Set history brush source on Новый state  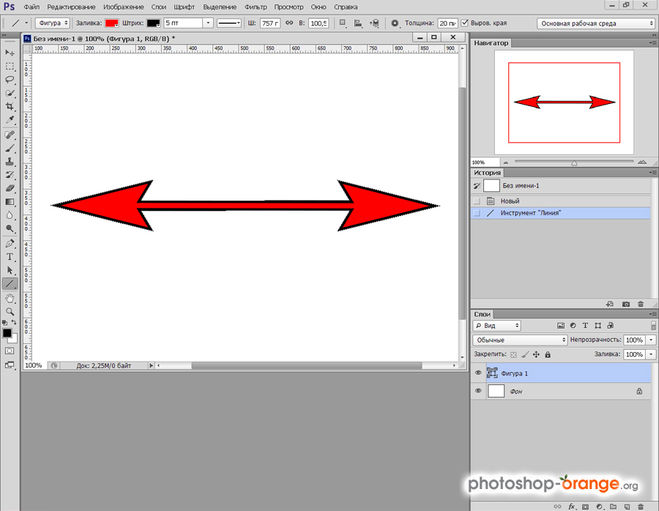click(477, 201)
